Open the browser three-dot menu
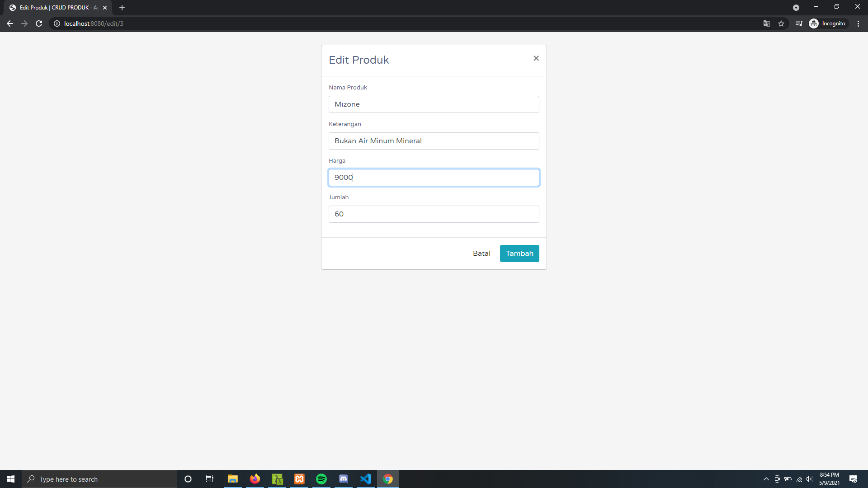This screenshot has height=488, width=868. tap(858, 23)
